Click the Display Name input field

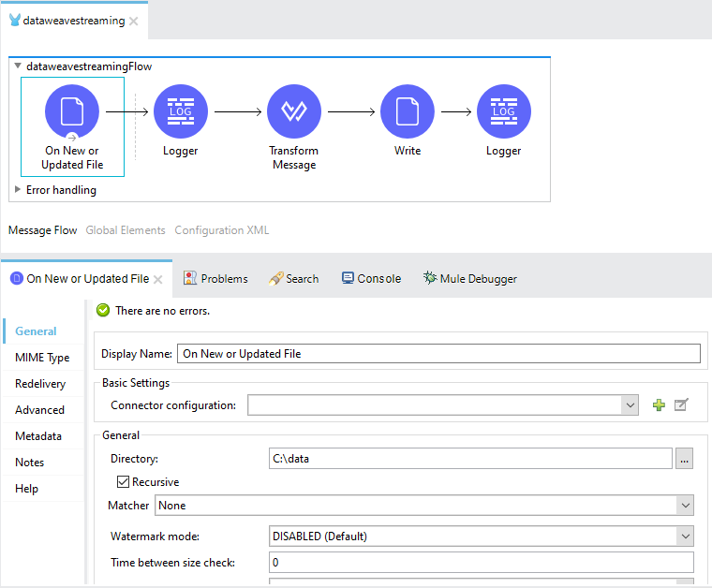(438, 353)
